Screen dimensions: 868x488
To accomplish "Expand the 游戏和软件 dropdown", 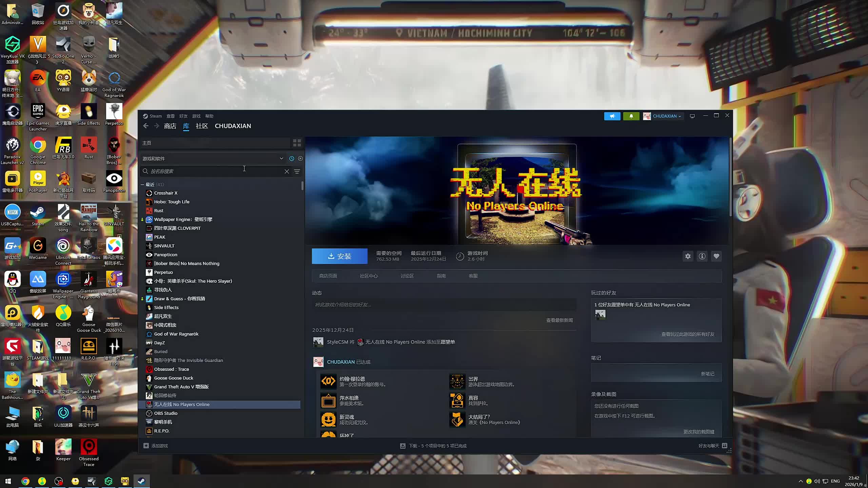I will coord(281,159).
